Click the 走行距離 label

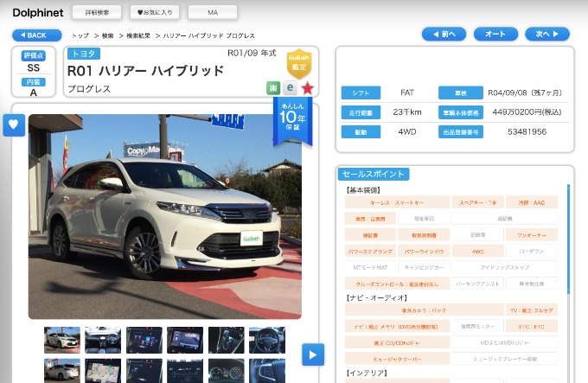coord(361,112)
